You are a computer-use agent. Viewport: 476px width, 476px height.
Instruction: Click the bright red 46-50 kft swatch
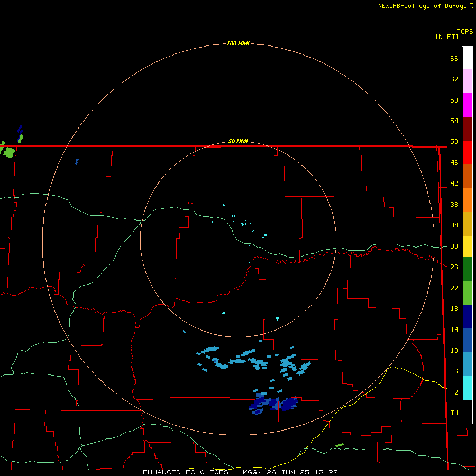click(467, 152)
